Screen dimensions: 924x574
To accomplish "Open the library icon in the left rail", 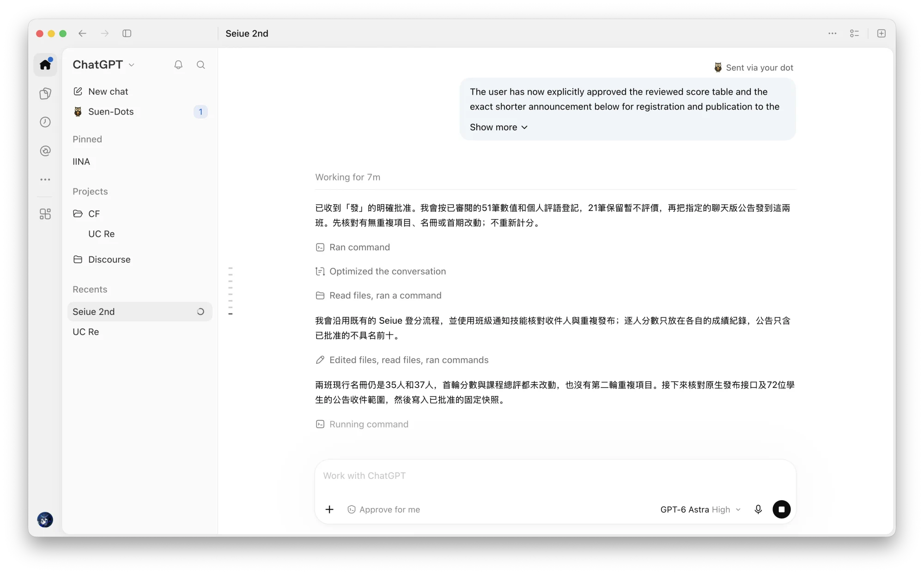I will tap(45, 93).
